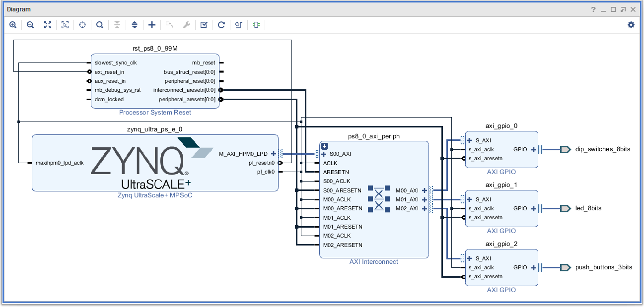Image resolution: width=644 pixels, height=307 pixels.
Task: Click the Regenerate Layout refresh icon
Action: (221, 25)
